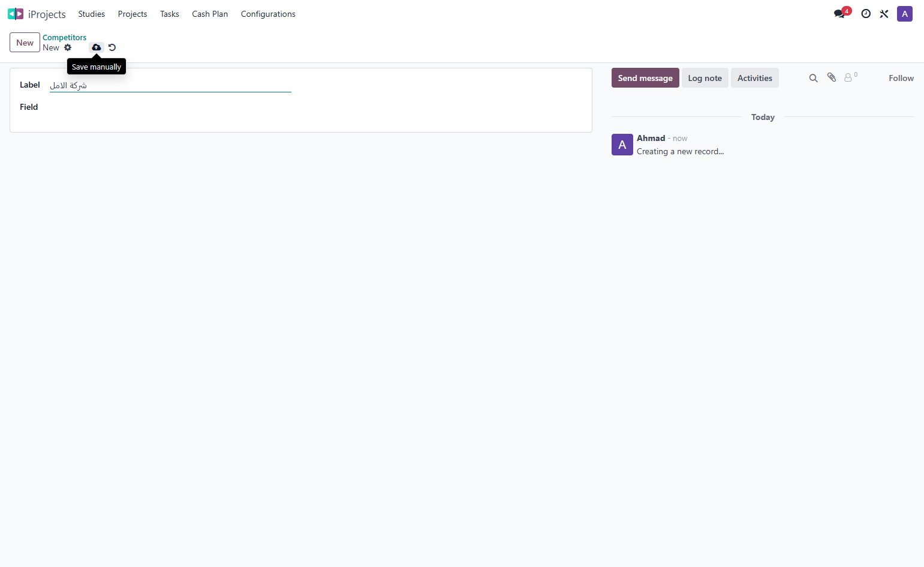
Task: Focus the Label input field
Action: [170, 85]
